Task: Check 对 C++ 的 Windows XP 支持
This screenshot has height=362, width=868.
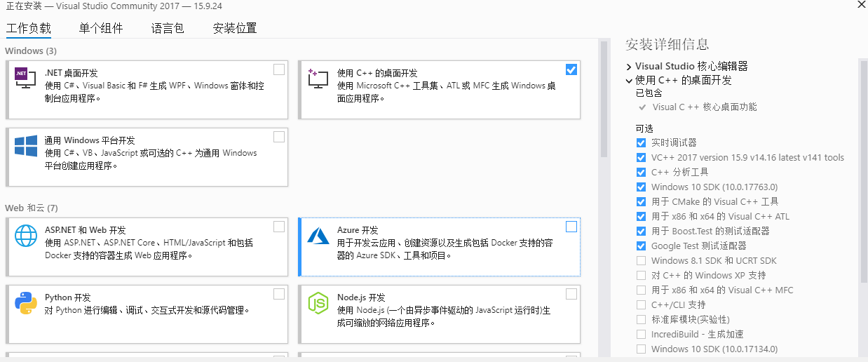Action: pos(641,275)
